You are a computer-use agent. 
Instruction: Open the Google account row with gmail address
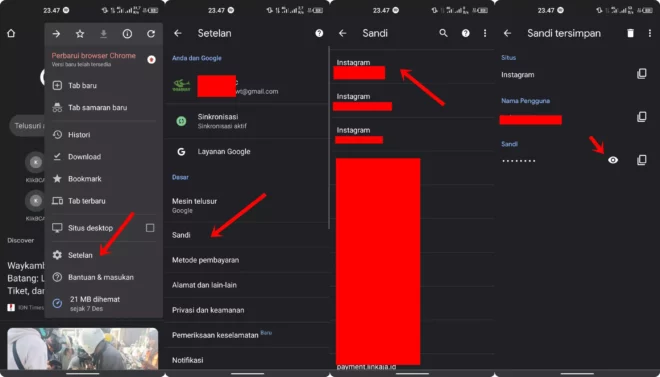click(247, 86)
